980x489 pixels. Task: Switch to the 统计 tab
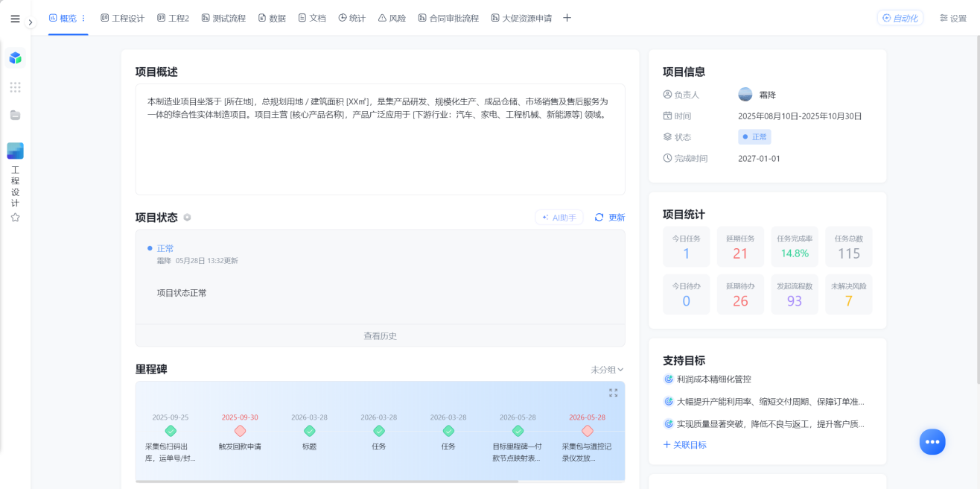(x=351, y=18)
